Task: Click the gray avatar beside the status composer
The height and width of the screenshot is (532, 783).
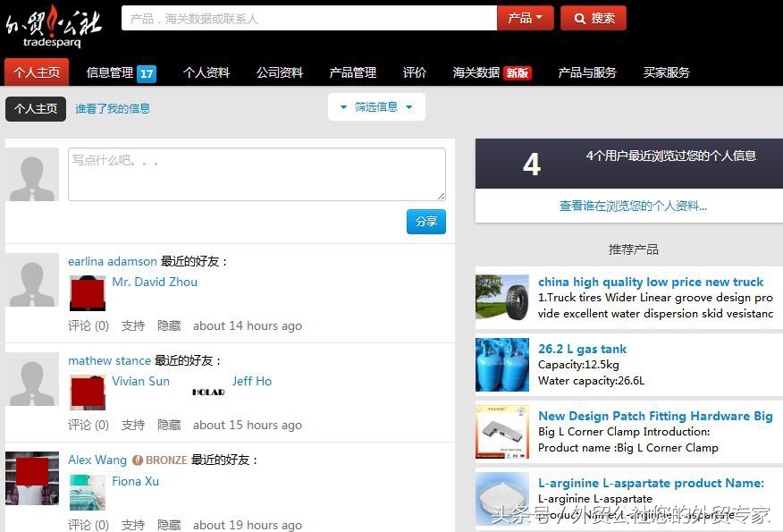Action: pos(32,173)
